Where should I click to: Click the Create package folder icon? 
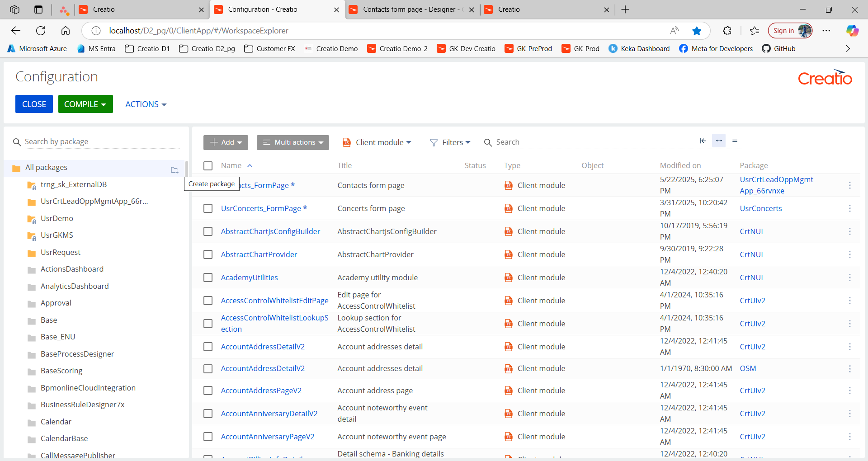pyautogui.click(x=175, y=170)
